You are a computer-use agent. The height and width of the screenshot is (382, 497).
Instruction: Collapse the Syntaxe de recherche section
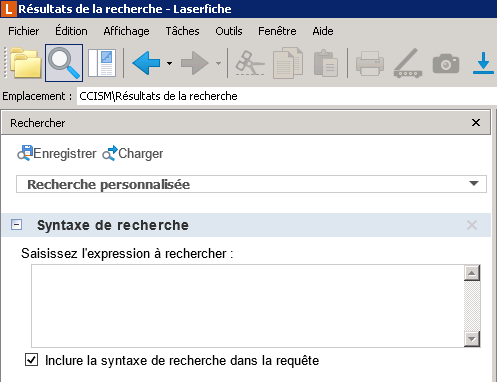click(16, 225)
